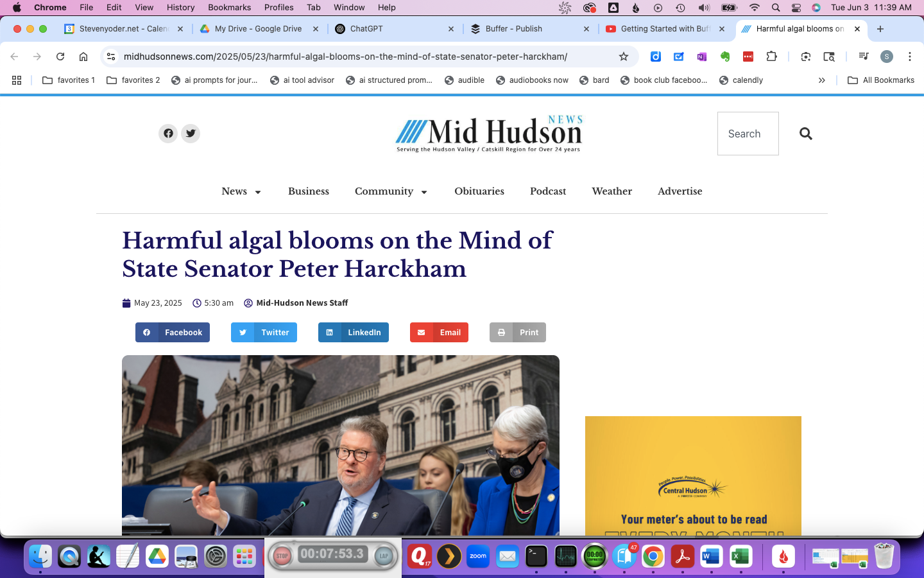This screenshot has height=578, width=924.
Task: Open Chrome extensions puzzle icon
Action: 772,57
